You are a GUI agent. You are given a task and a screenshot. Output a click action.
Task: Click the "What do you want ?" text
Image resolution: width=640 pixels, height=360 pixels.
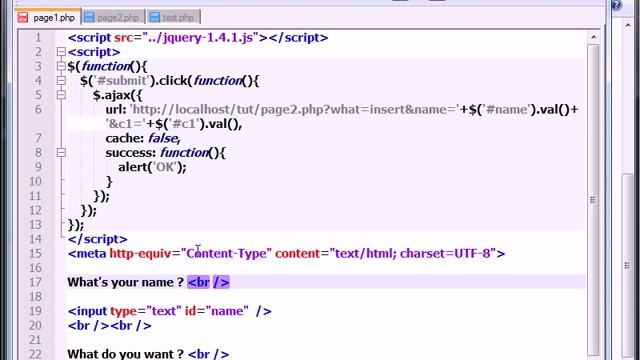click(125, 353)
